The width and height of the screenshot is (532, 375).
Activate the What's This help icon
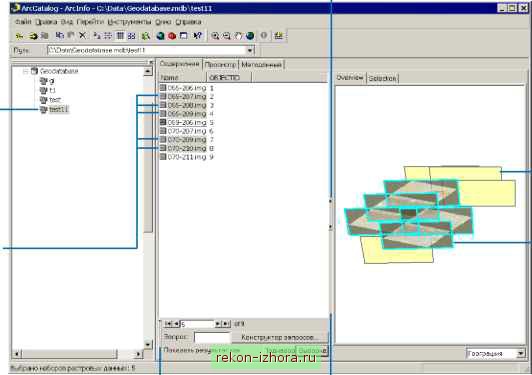point(197,36)
